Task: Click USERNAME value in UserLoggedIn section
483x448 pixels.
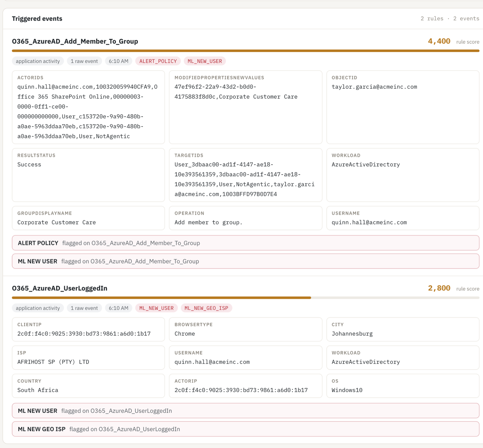Action: [x=212, y=362]
